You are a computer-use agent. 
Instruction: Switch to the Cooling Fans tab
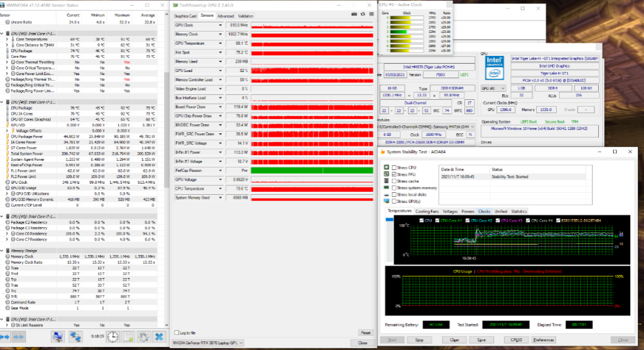pyautogui.click(x=426, y=211)
